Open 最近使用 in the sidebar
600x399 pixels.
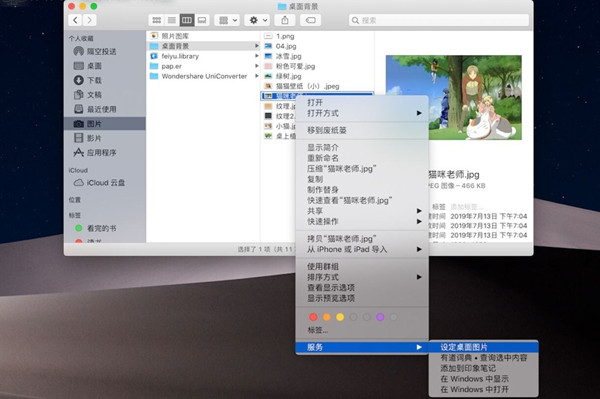click(x=104, y=109)
